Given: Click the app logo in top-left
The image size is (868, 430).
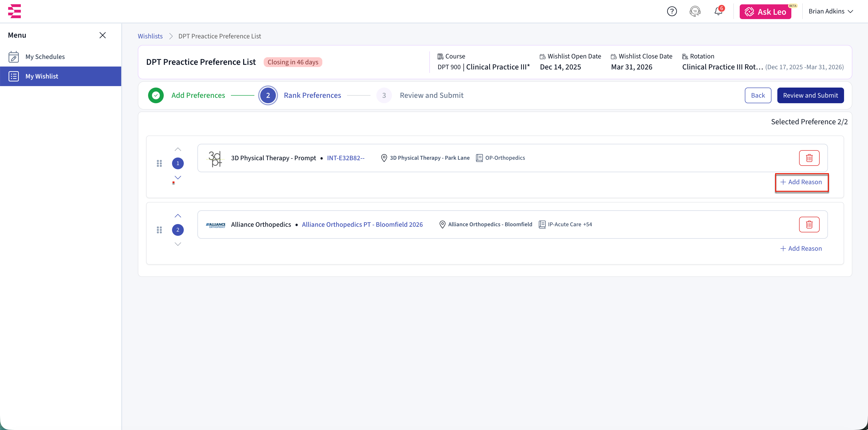Looking at the screenshot, I should [x=14, y=11].
